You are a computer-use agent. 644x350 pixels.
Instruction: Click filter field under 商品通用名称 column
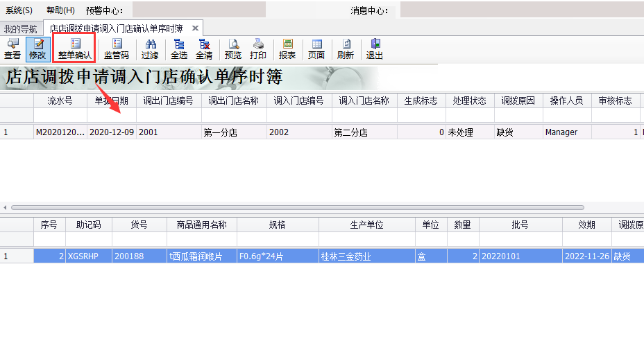(202, 239)
